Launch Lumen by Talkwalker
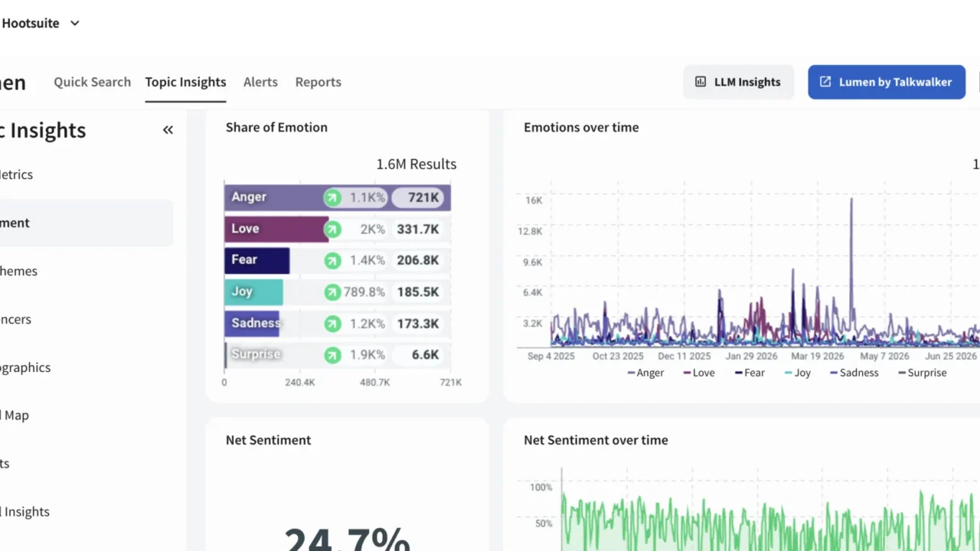 pyautogui.click(x=887, y=82)
